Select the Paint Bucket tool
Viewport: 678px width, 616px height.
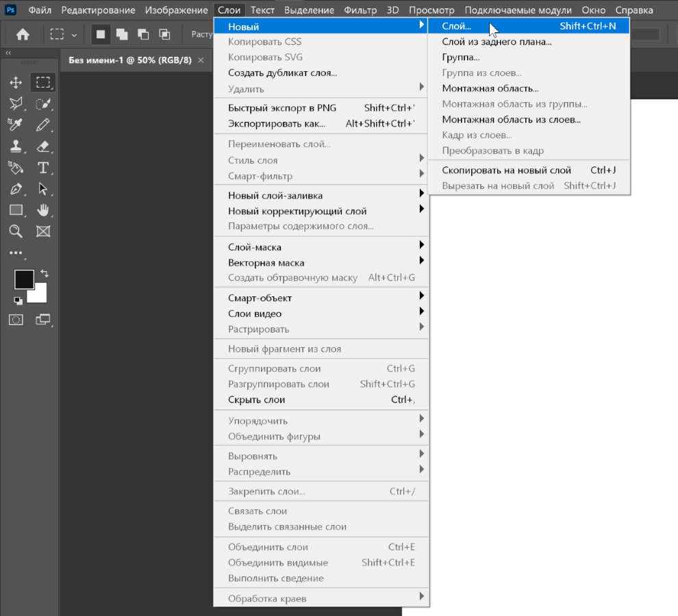coord(16,167)
